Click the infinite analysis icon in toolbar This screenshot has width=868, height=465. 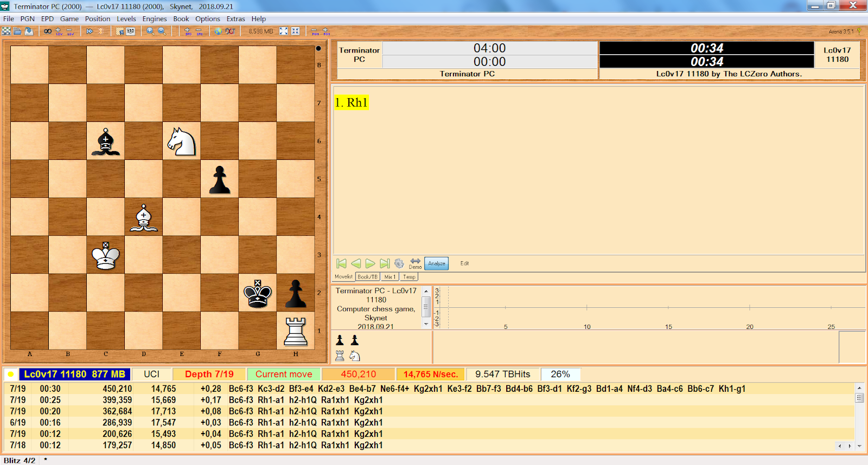48,31
